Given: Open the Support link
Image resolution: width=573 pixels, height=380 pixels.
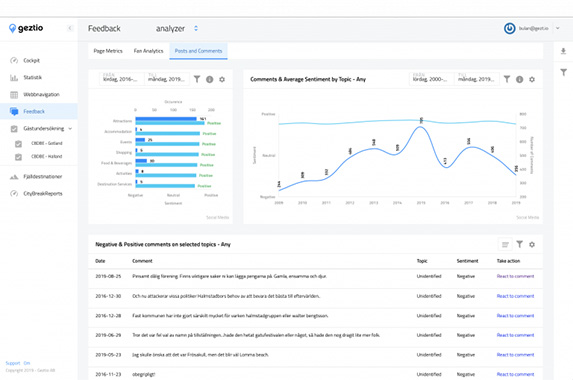Looking at the screenshot, I should (x=13, y=363).
